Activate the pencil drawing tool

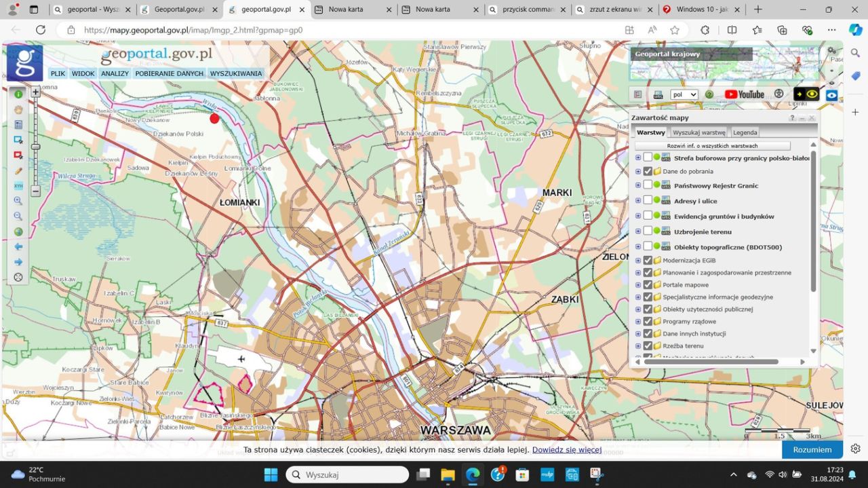coord(18,171)
